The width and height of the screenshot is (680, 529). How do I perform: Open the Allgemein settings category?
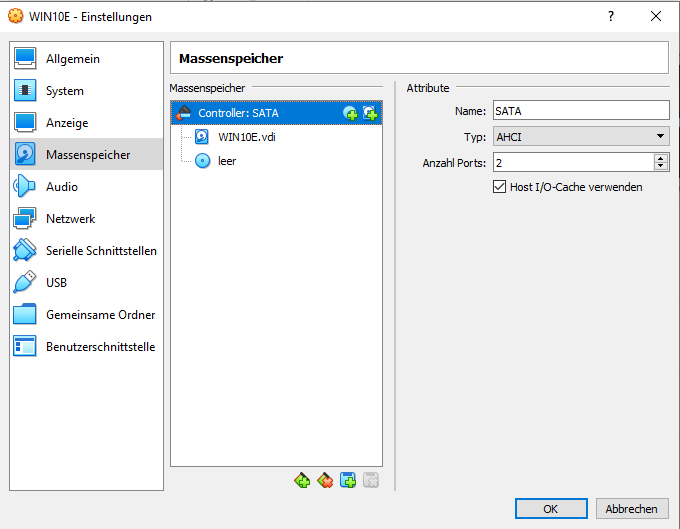coord(86,59)
